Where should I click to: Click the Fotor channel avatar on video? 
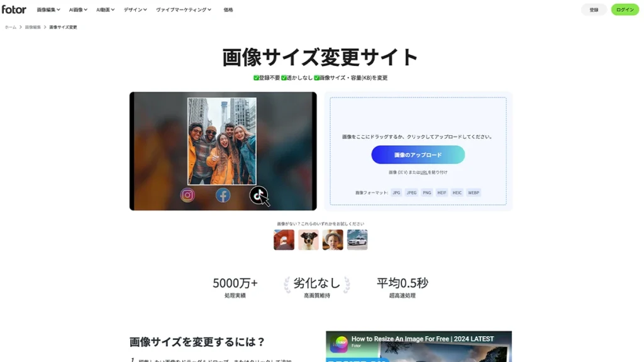(340, 343)
